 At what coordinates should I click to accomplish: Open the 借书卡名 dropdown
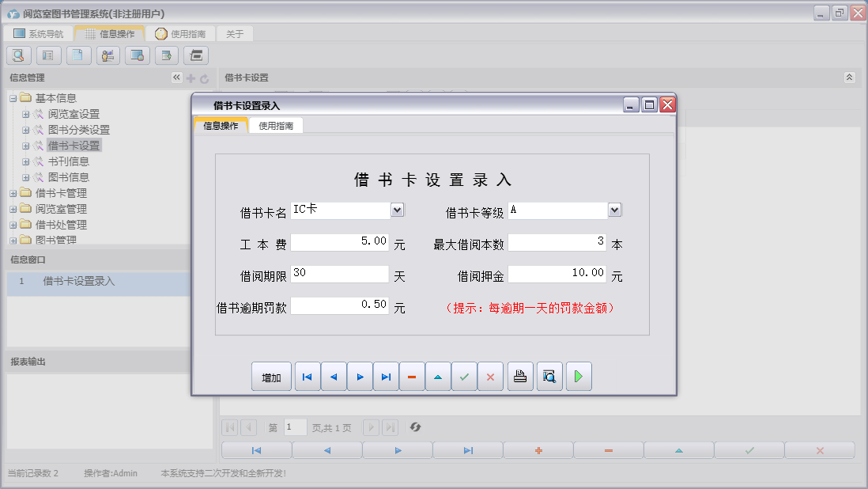[x=398, y=210]
